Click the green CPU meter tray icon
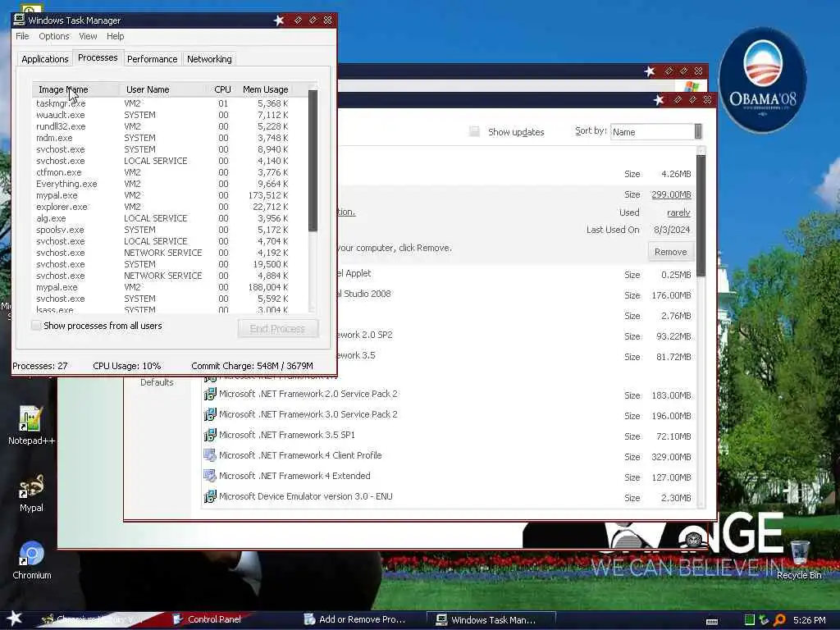 tap(750, 620)
